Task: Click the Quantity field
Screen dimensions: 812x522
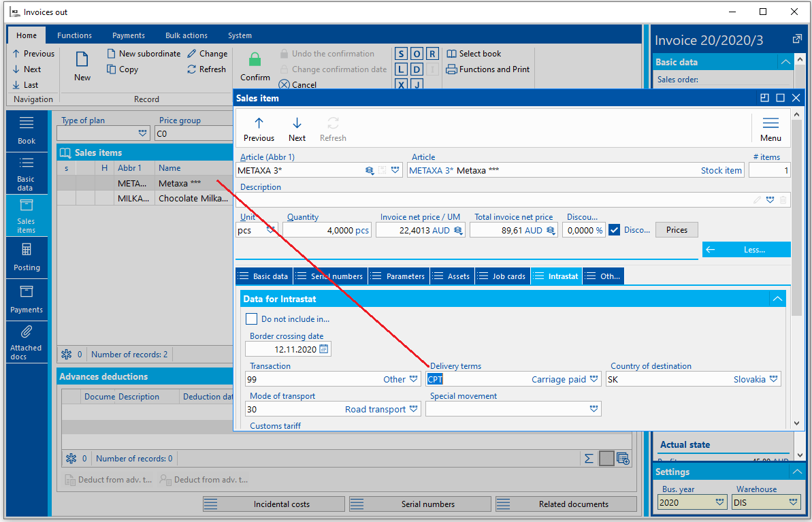Action: tap(326, 230)
